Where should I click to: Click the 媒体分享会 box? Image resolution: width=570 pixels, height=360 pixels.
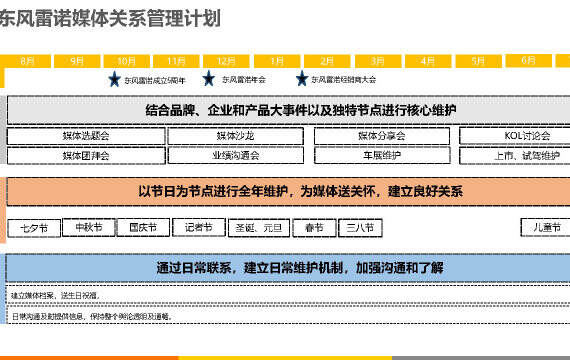(x=382, y=136)
